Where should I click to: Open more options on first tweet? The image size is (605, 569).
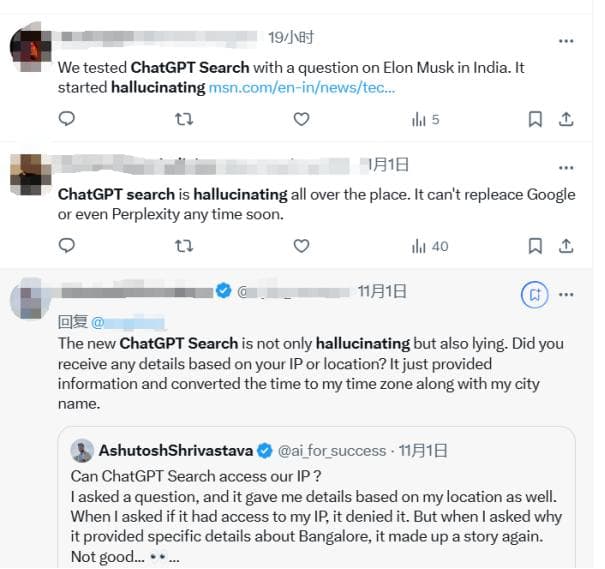(x=566, y=41)
